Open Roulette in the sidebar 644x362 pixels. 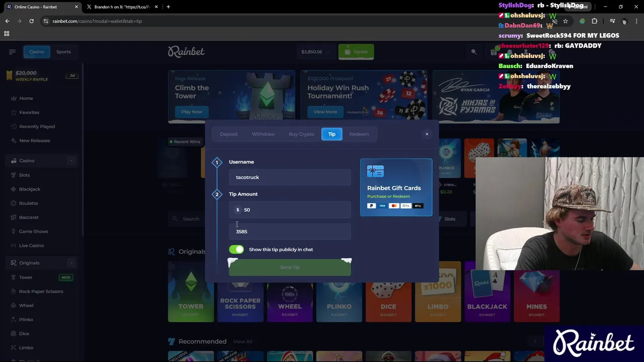28,203
